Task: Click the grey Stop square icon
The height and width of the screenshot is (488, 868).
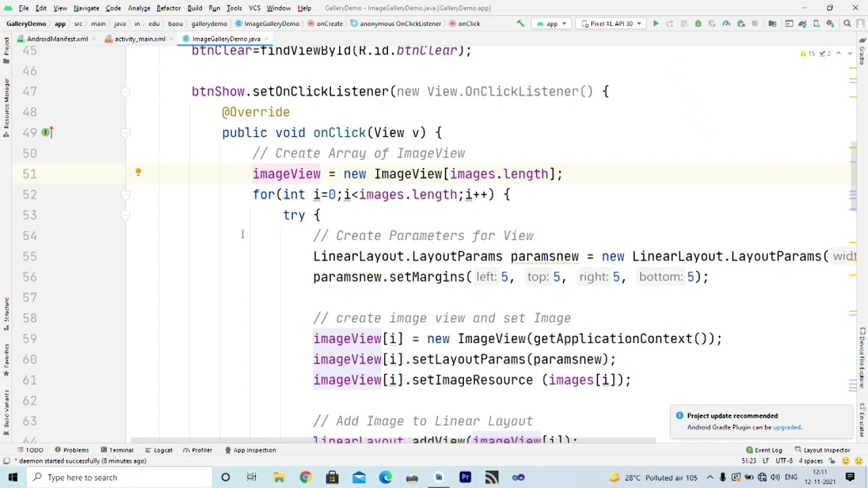Action: pyautogui.click(x=754, y=24)
